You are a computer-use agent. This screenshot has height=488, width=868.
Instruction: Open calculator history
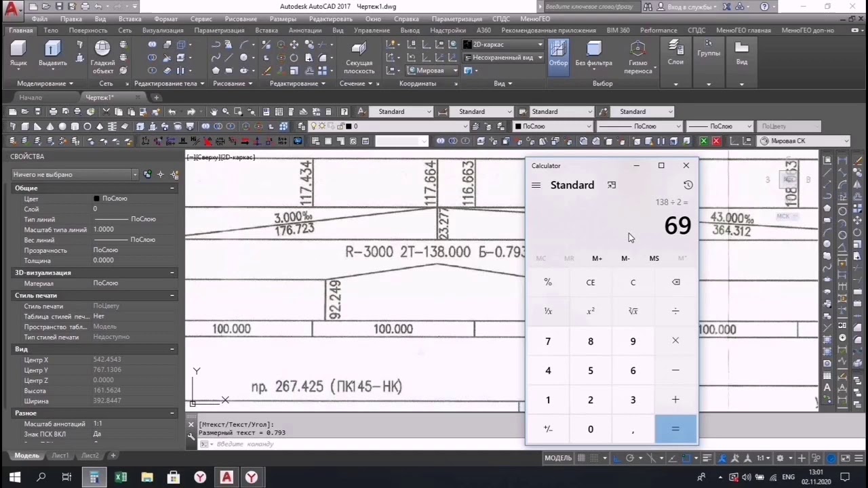click(x=688, y=185)
